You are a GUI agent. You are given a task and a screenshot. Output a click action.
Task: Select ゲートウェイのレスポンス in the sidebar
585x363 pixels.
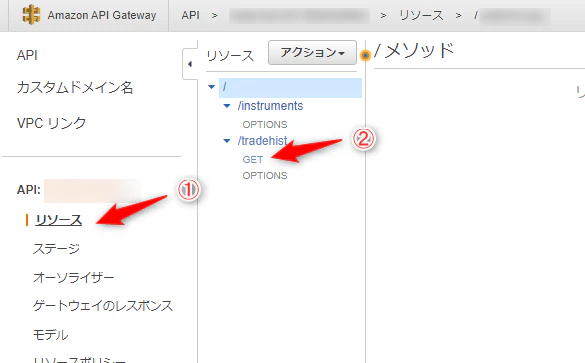[103, 306]
